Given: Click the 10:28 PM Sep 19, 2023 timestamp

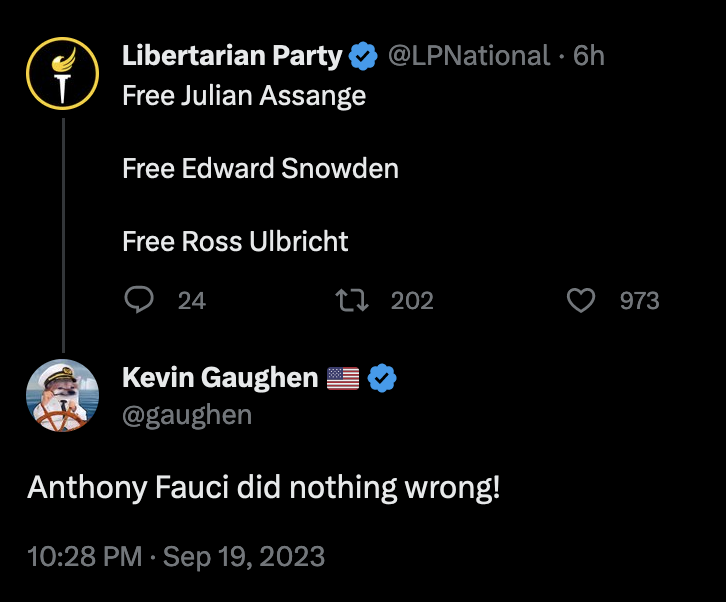Looking at the screenshot, I should pos(176,556).
